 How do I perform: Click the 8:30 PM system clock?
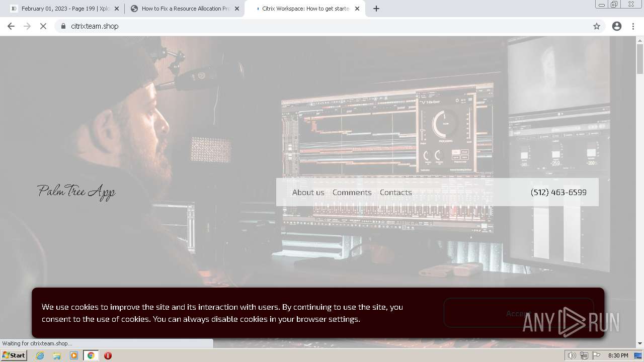618,355
